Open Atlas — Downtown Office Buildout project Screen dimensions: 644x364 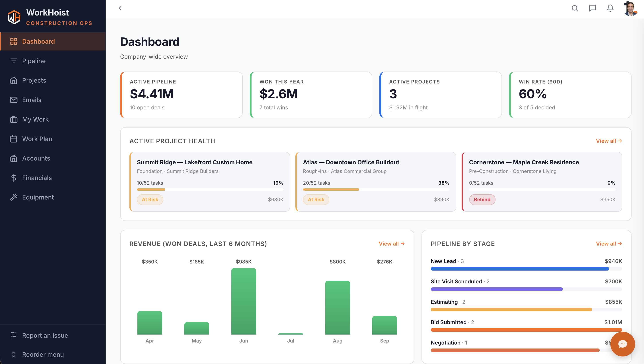tap(376, 182)
